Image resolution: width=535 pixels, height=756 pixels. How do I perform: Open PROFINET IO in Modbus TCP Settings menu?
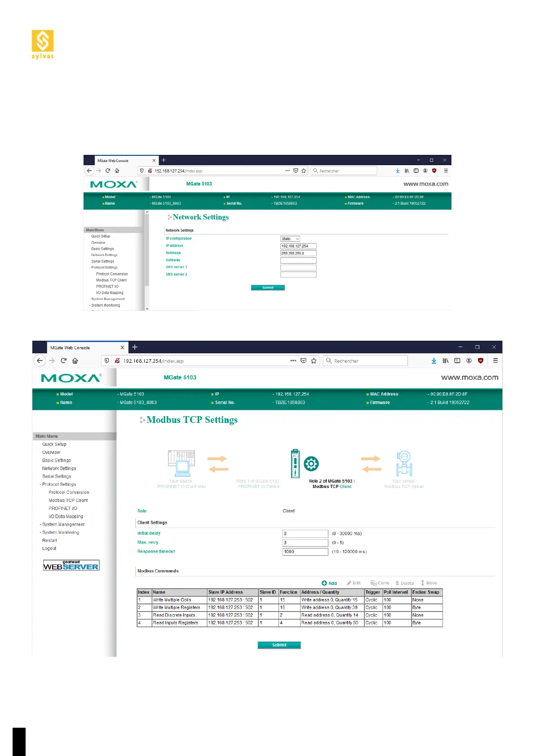pos(63,508)
